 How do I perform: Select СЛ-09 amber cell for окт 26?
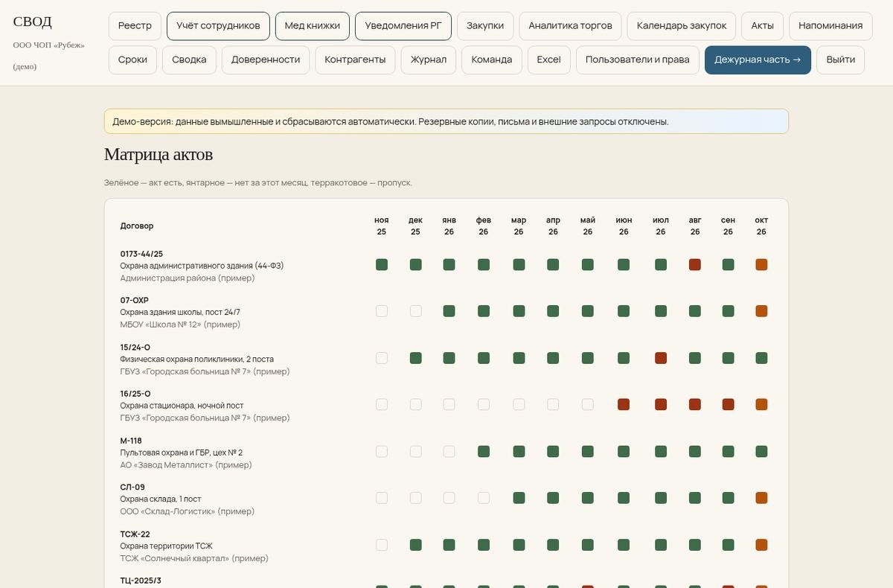761,498
